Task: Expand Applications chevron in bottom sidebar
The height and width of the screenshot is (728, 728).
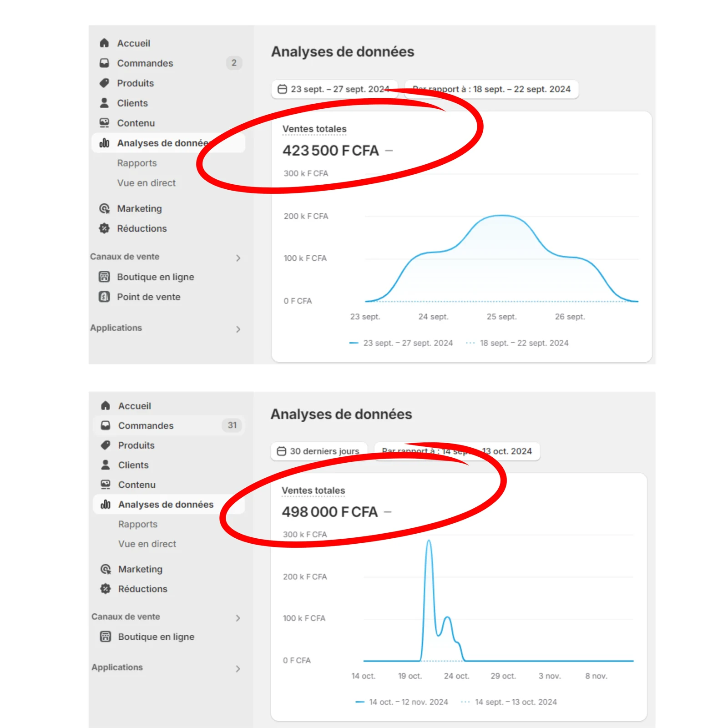Action: tap(238, 668)
